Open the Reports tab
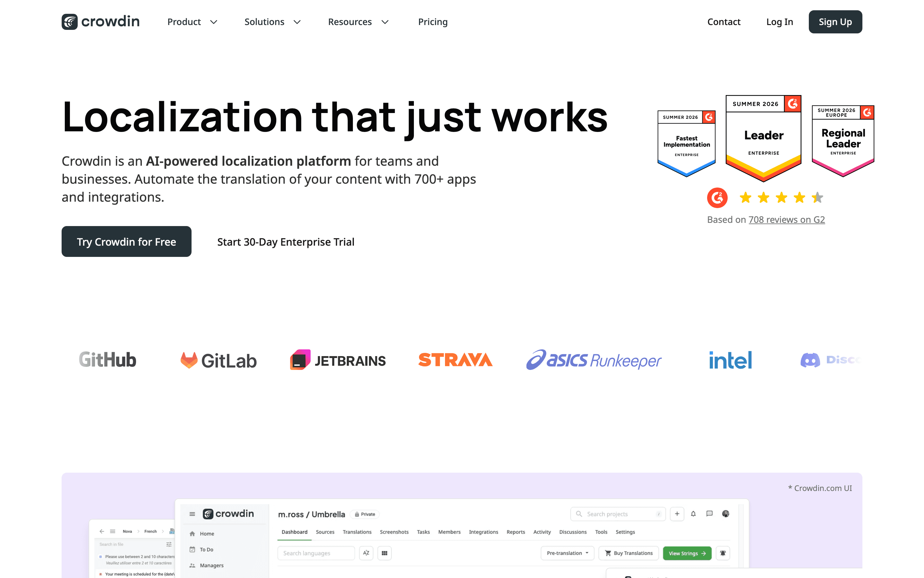This screenshot has width=924, height=578. click(x=516, y=532)
